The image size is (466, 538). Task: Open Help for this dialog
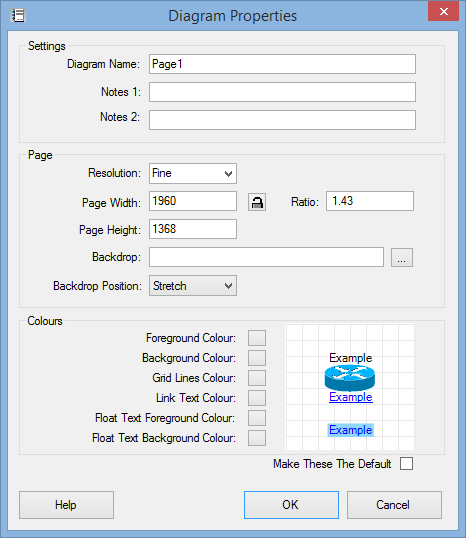click(67, 505)
